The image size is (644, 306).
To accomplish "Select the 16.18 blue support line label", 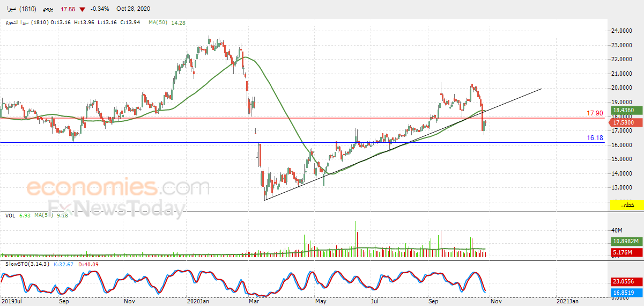I will tap(594, 138).
